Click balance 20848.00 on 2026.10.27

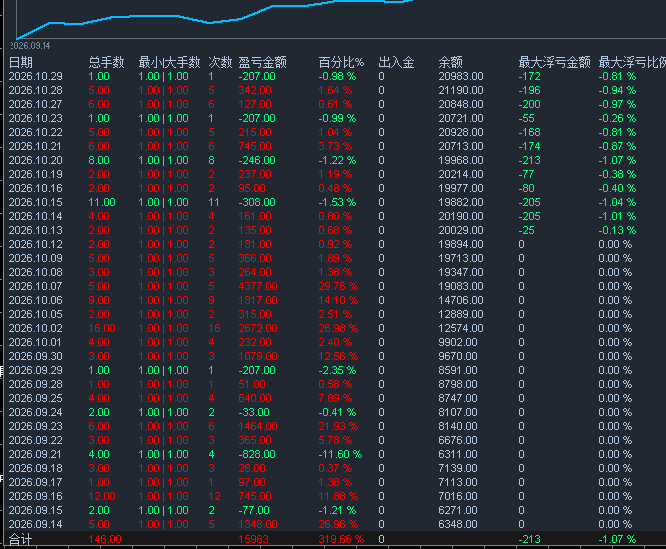coord(460,104)
